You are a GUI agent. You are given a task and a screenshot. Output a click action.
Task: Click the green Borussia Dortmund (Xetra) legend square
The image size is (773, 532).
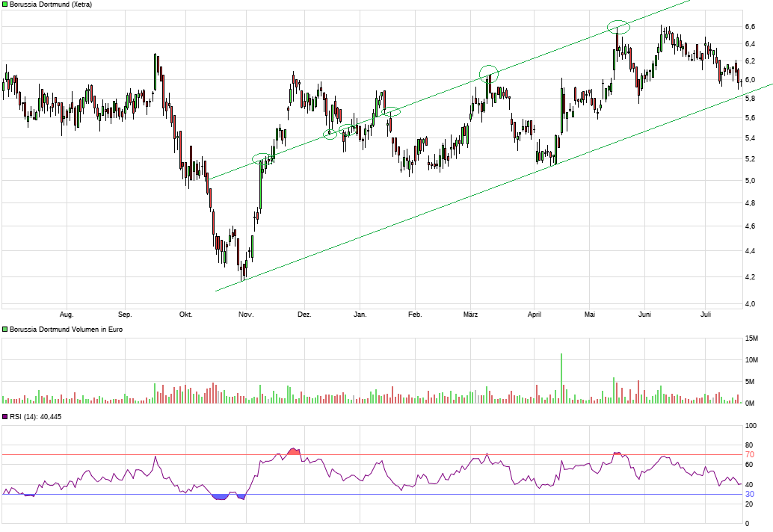(4, 4)
